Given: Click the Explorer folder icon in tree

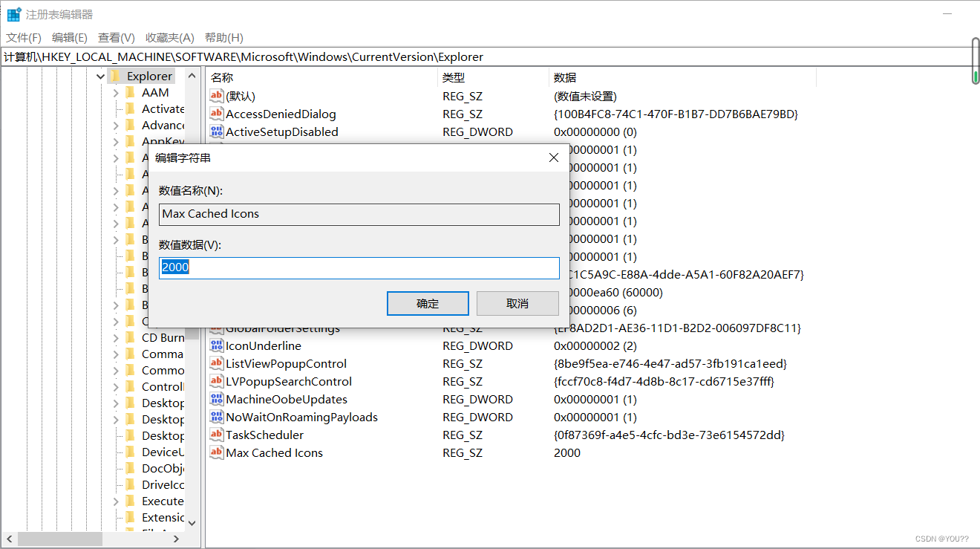Looking at the screenshot, I should (115, 76).
